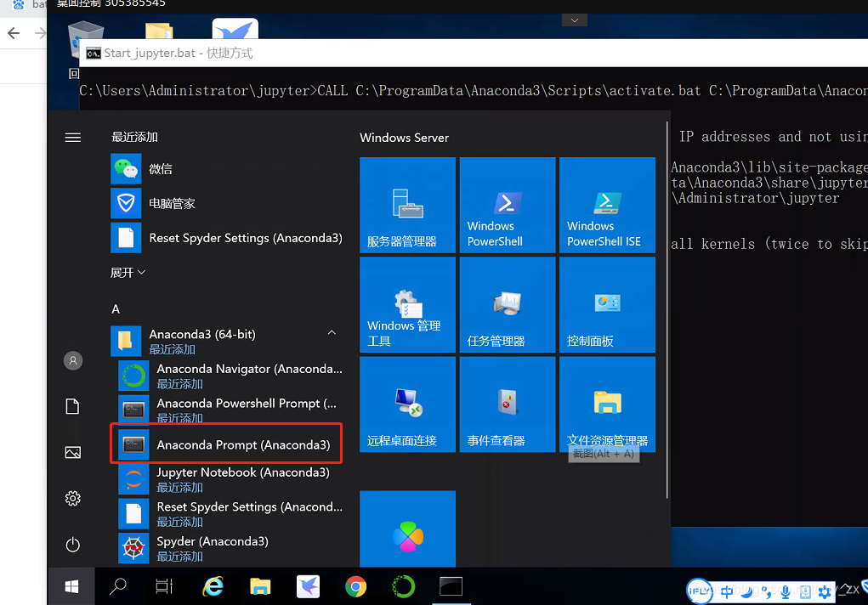Image resolution: width=868 pixels, height=605 pixels.
Task: Open Reset Spyder Settings (Anaconda3) under 最近添加
Action: coord(226,238)
